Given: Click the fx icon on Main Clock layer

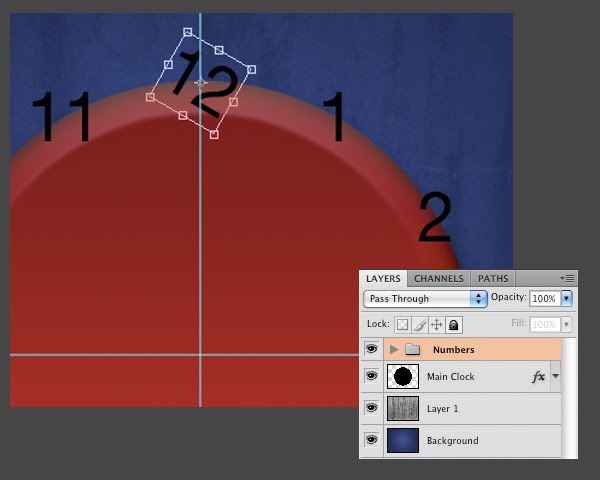Looking at the screenshot, I should point(538,377).
